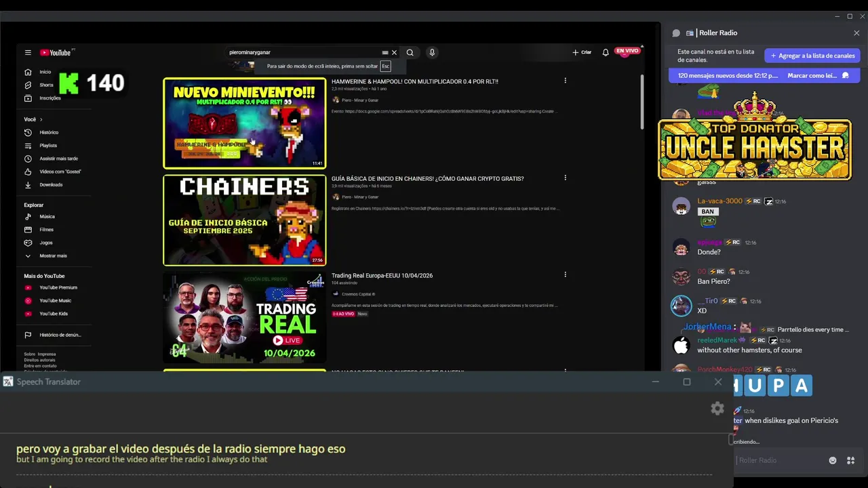Click the Criar create button
Image resolution: width=868 pixels, height=488 pixels.
coord(582,52)
